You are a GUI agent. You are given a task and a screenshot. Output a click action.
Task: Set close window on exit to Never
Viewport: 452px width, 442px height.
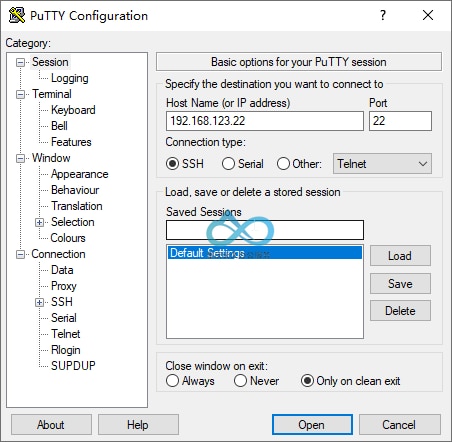tap(240, 381)
